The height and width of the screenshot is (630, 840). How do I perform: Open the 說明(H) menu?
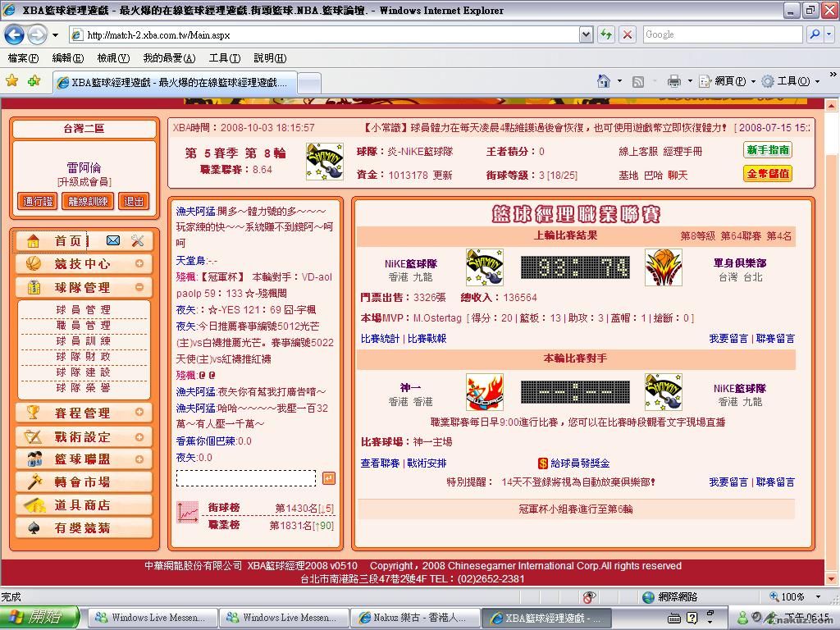(x=270, y=58)
